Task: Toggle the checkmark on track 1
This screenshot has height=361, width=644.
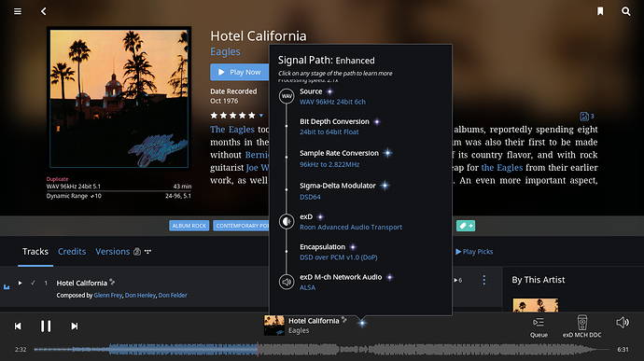Action: point(33,283)
